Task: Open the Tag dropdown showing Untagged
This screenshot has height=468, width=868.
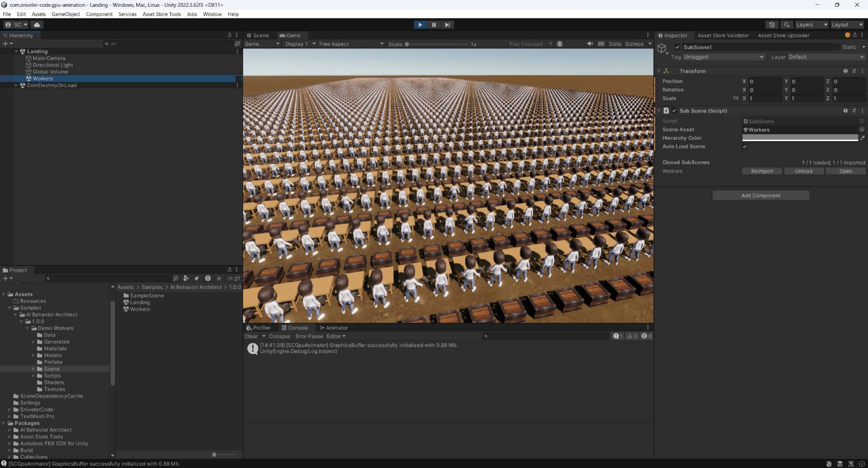Action: 723,57
